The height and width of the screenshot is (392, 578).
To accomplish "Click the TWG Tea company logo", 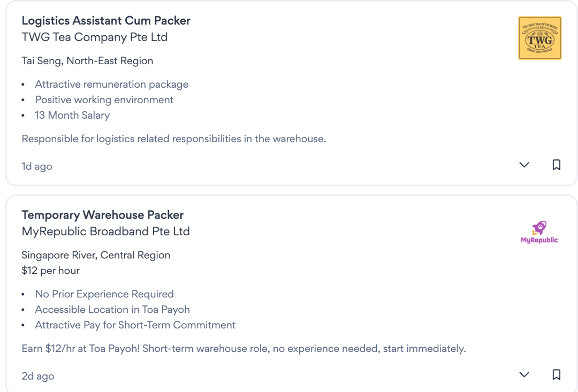I will point(539,38).
